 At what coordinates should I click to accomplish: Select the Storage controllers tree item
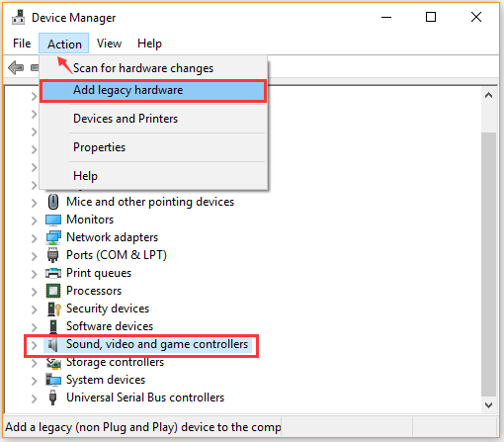coord(115,362)
